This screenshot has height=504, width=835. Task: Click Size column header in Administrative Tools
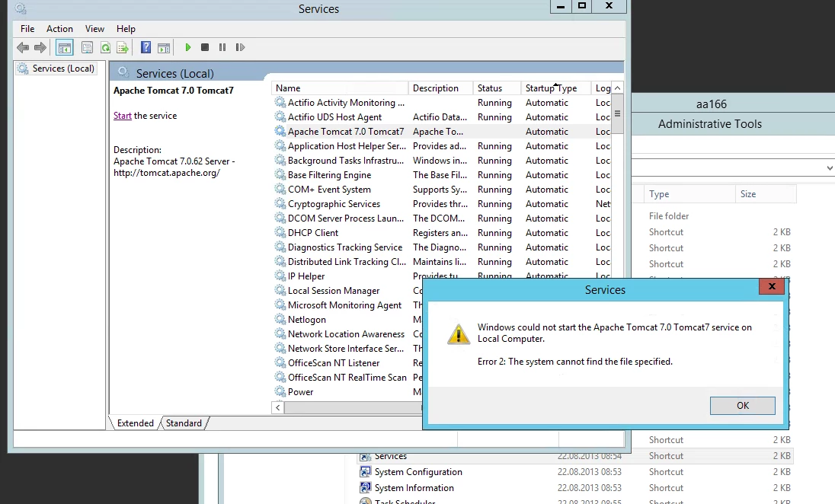tap(766, 194)
